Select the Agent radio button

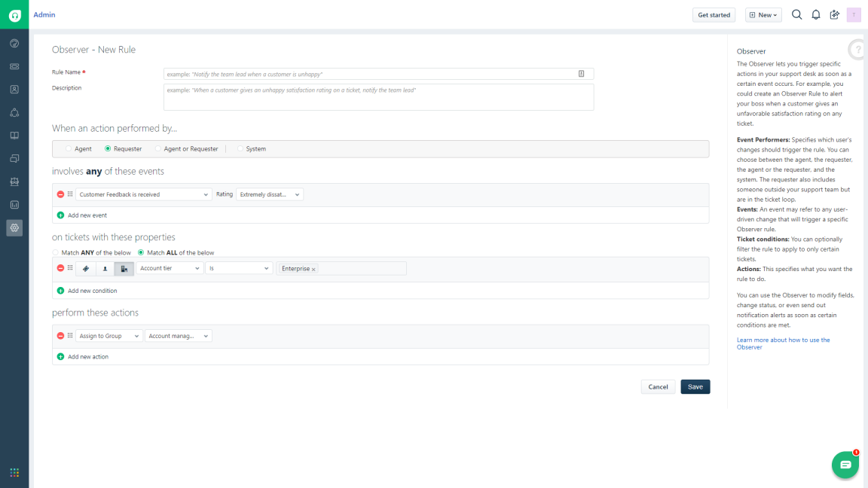coord(68,148)
